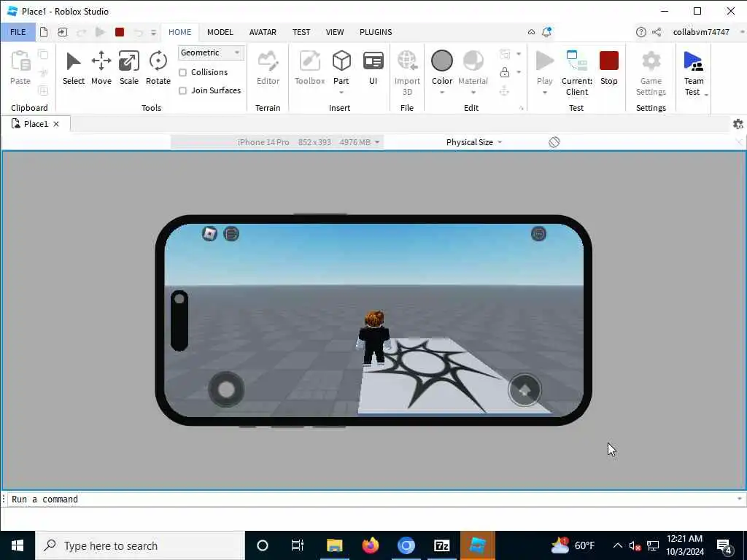Click the Color swatch circle
The width and height of the screenshot is (747, 560).
click(x=441, y=61)
